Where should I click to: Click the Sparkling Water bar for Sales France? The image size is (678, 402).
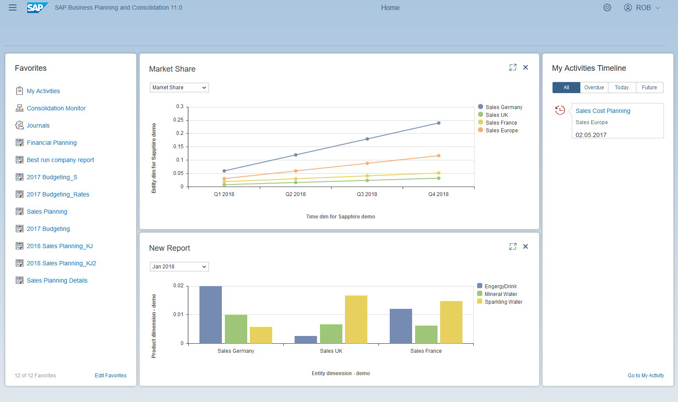(x=451, y=322)
